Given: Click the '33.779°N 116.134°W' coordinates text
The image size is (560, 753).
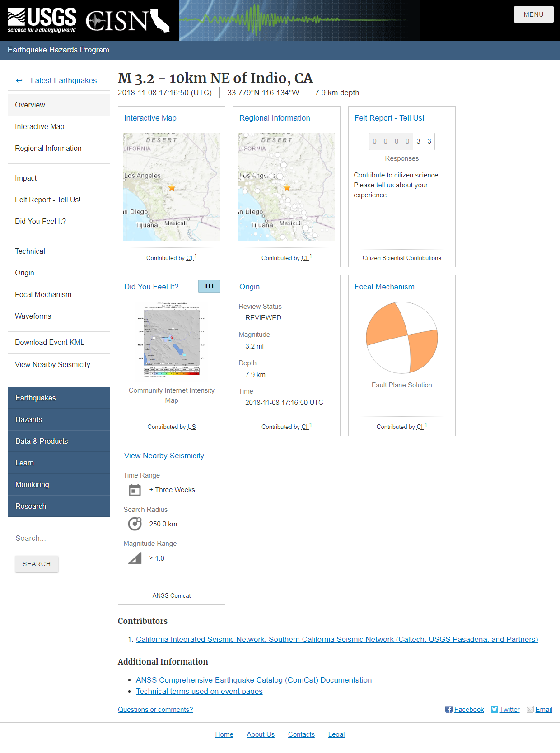Looking at the screenshot, I should click(x=263, y=93).
